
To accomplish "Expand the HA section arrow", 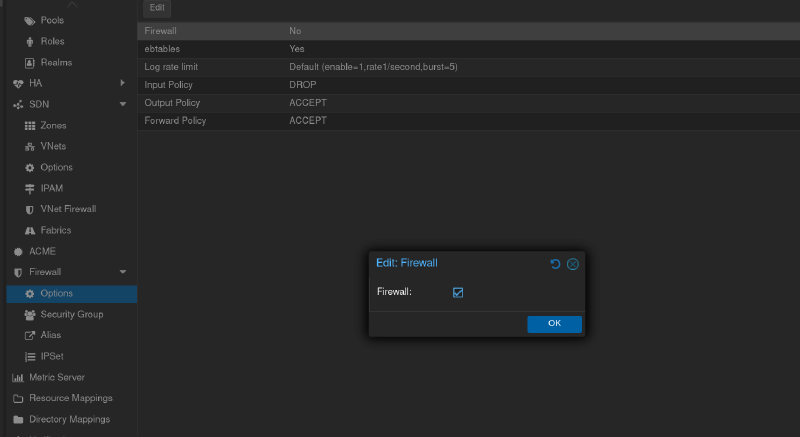I will [x=122, y=83].
